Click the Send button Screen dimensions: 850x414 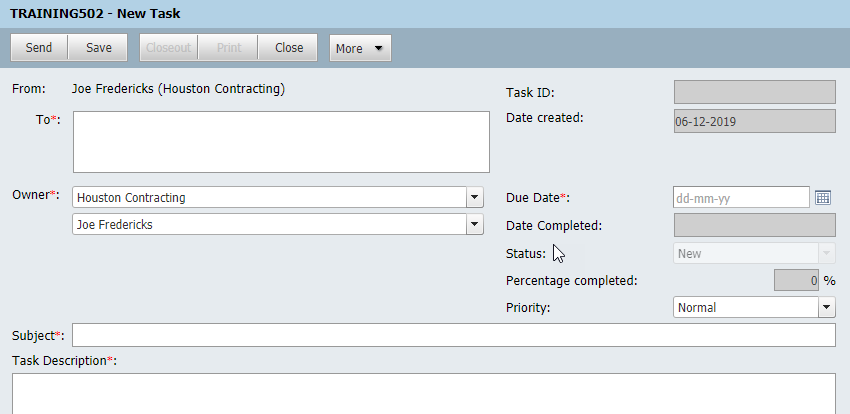[x=39, y=48]
